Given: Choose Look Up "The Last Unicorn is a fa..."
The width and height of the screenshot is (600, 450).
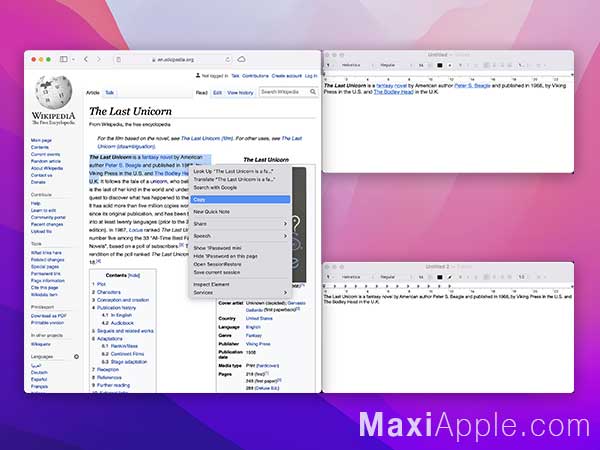Looking at the screenshot, I should pyautogui.click(x=240, y=171).
